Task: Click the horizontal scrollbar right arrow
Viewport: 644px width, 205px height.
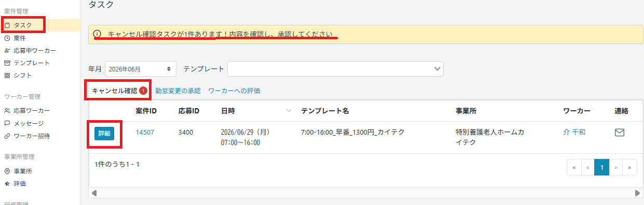Action: (x=637, y=193)
